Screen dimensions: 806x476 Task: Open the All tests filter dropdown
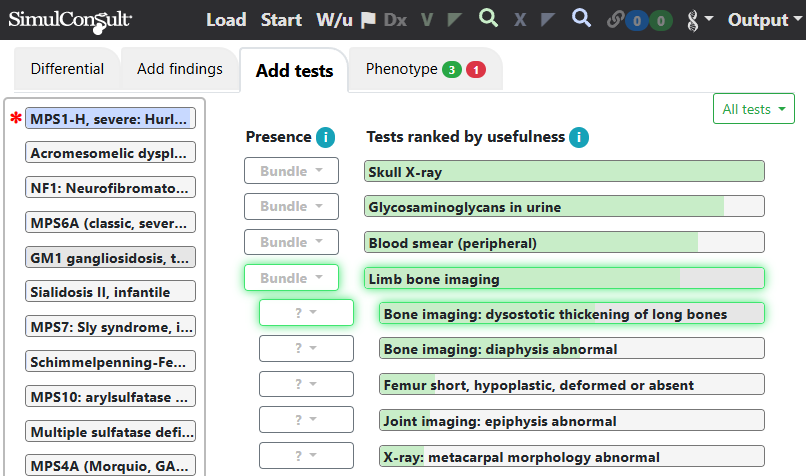pos(754,108)
